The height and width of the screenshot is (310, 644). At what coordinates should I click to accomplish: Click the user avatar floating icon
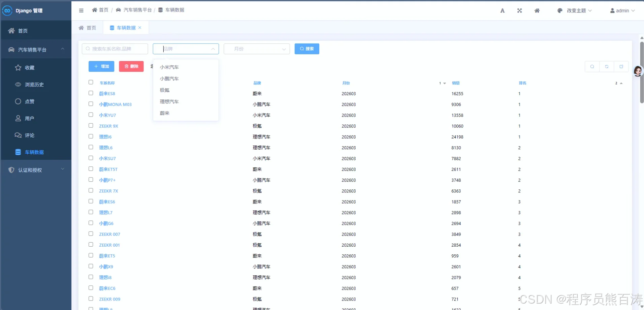pos(638,71)
